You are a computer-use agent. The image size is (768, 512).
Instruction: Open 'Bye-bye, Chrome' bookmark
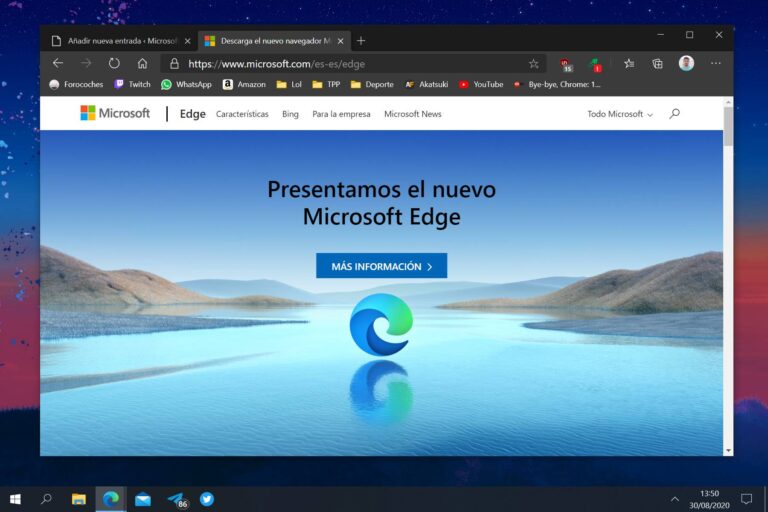[557, 84]
